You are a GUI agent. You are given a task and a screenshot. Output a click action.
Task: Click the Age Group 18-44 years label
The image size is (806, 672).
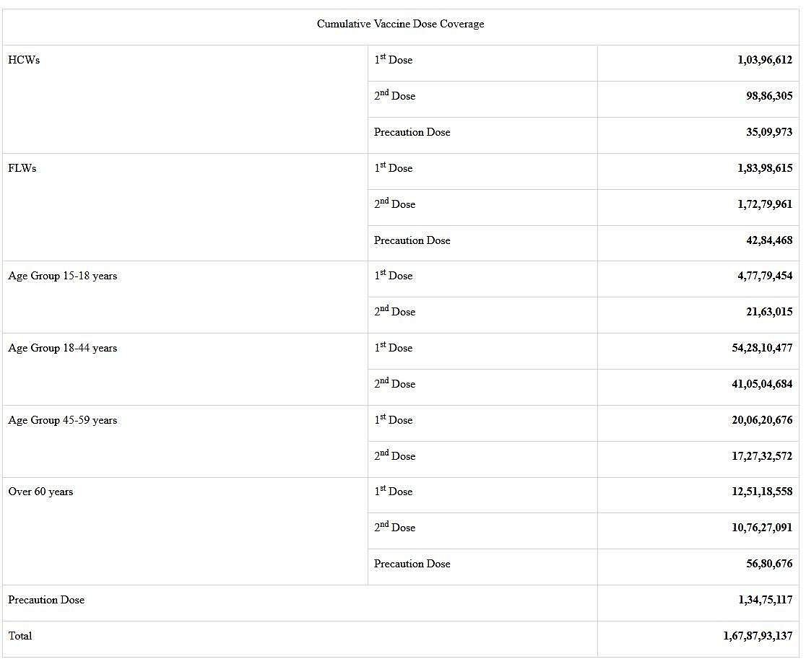pos(63,348)
